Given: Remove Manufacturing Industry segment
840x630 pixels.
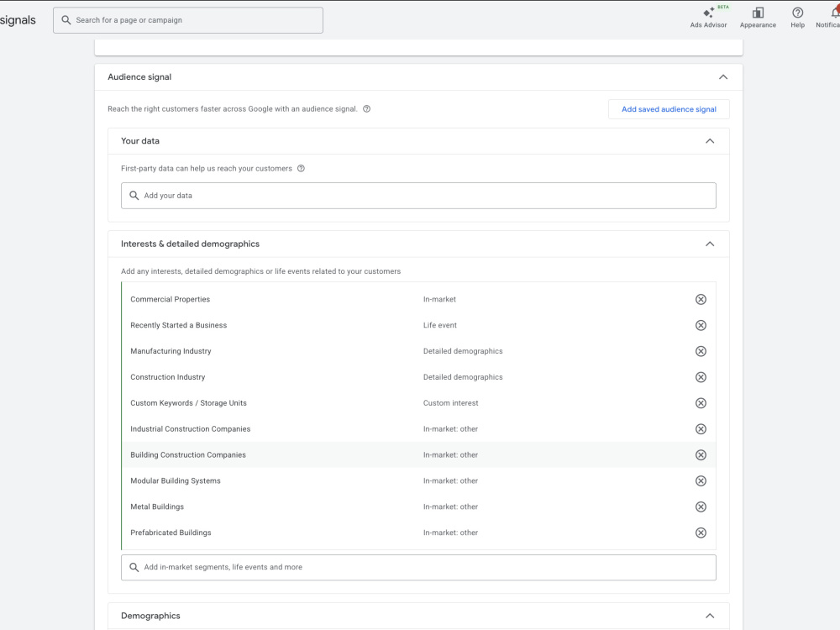Looking at the screenshot, I should pyautogui.click(x=701, y=351).
